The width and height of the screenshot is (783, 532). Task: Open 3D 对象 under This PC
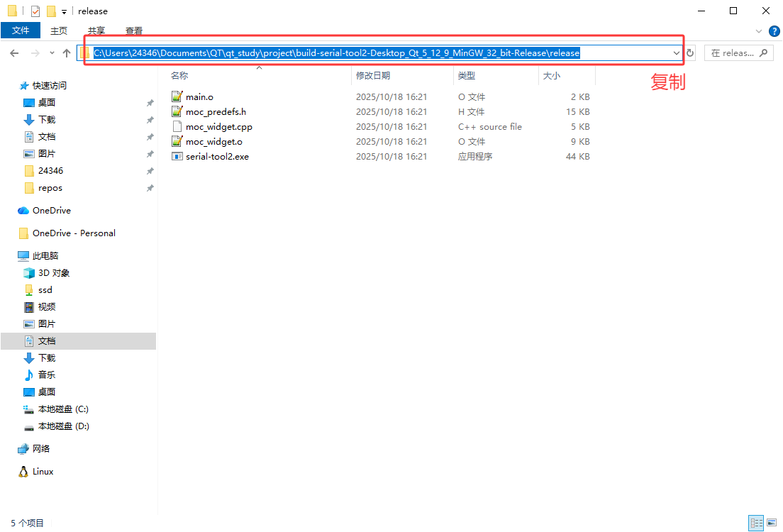[53, 273]
